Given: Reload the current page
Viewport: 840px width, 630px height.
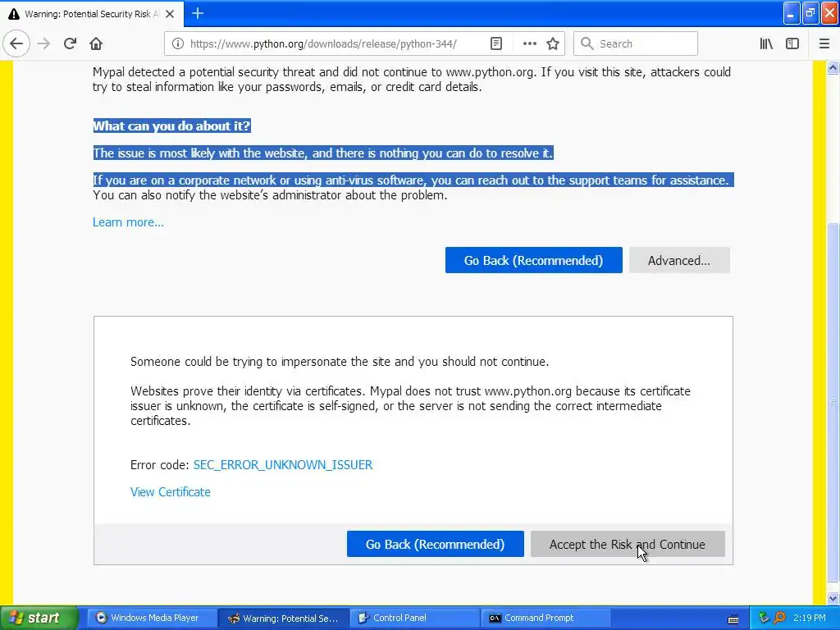Looking at the screenshot, I should [x=70, y=43].
